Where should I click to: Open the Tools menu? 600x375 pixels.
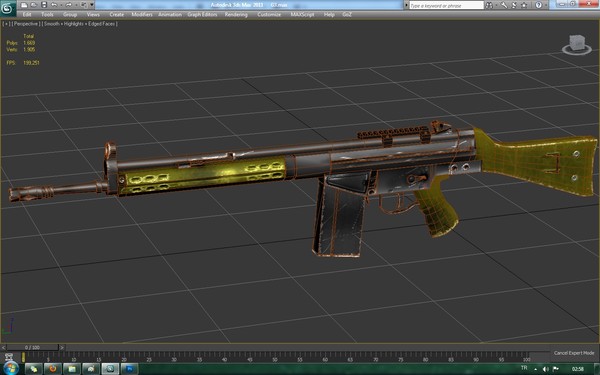47,15
